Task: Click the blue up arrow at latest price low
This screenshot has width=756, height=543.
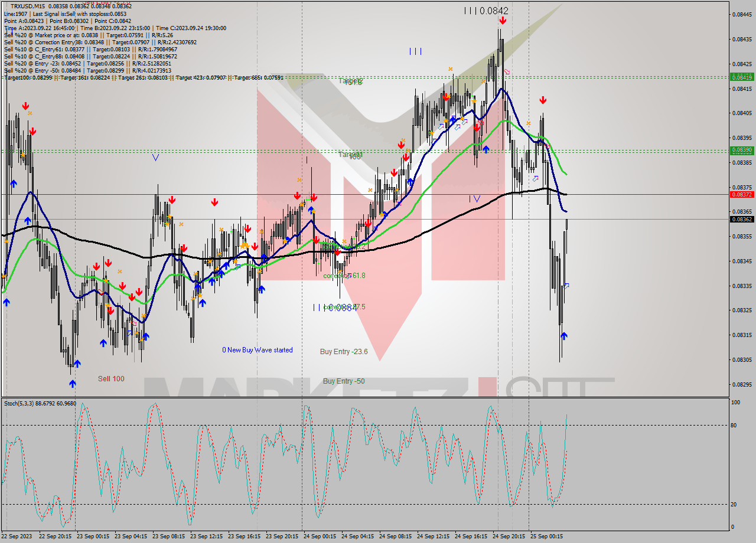Action: (x=564, y=336)
